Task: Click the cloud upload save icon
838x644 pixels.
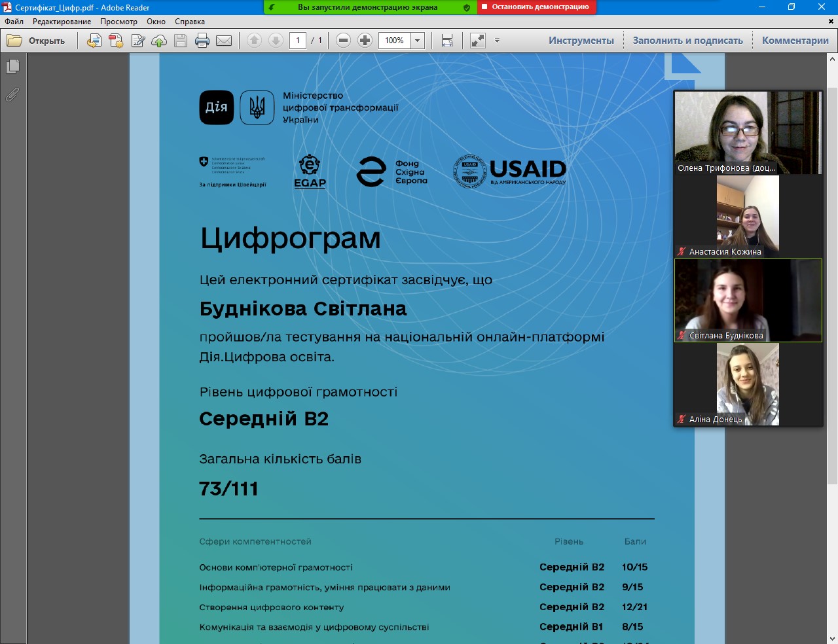Action: [x=159, y=41]
